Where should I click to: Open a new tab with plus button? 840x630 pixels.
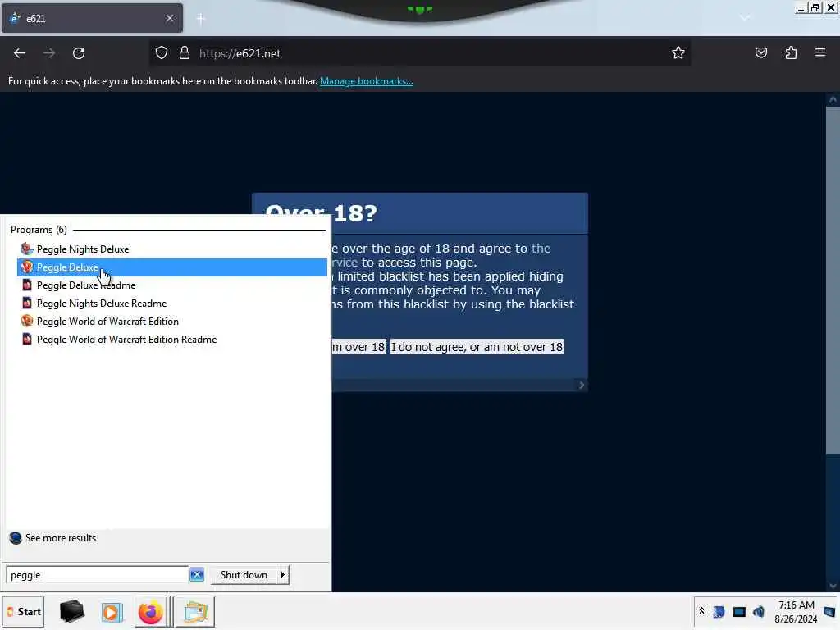201,20
